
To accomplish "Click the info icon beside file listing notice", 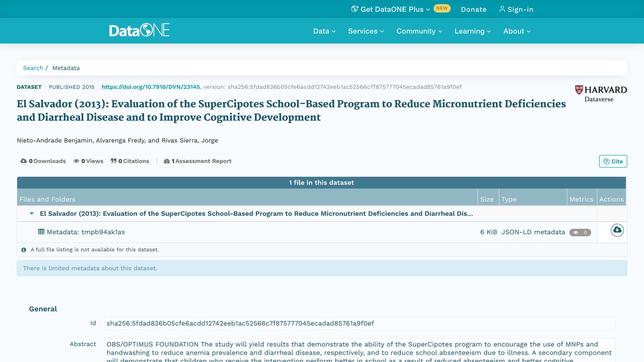I will coord(24,249).
